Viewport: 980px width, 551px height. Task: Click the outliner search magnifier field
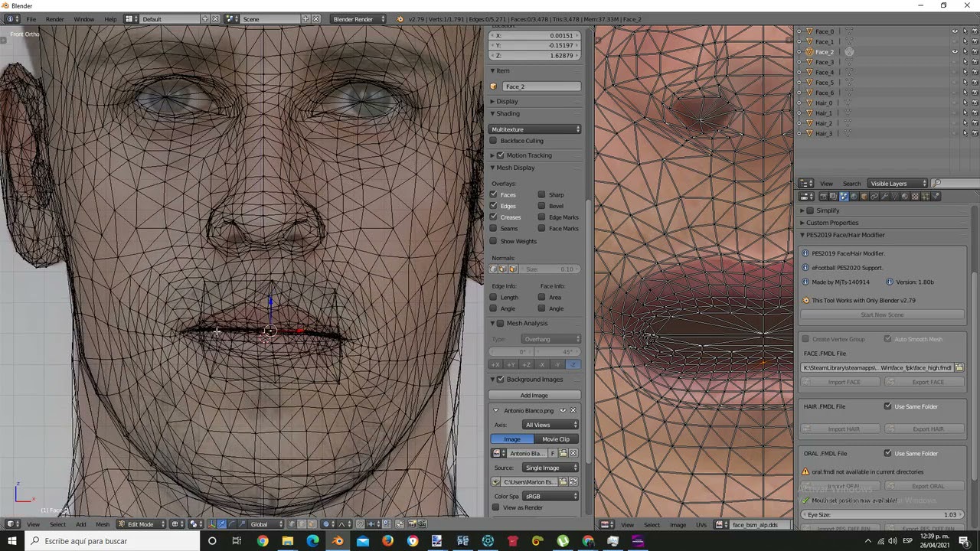tap(955, 183)
